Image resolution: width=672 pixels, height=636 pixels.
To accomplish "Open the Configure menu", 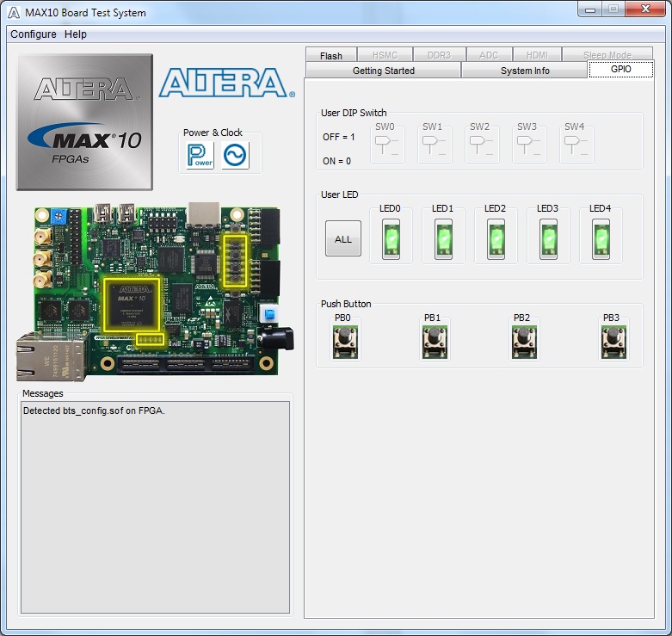I will click(x=34, y=34).
